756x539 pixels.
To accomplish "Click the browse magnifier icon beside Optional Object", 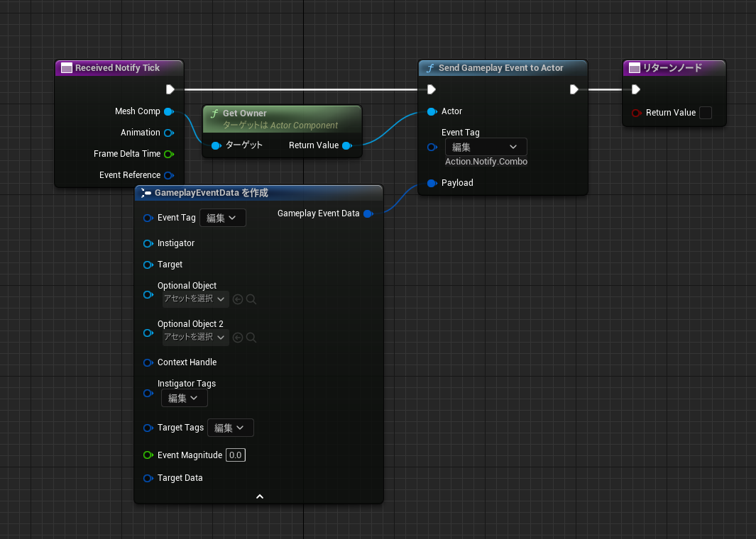I will tap(251, 299).
